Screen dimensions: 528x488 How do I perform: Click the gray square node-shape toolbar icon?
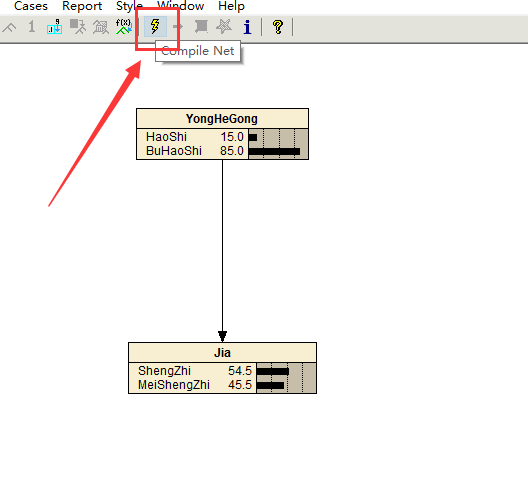[201, 26]
